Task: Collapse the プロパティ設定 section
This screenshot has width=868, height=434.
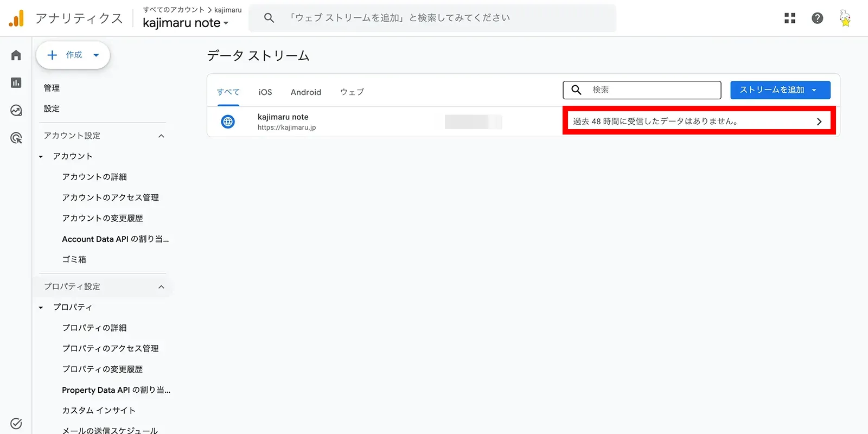Action: 161,286
